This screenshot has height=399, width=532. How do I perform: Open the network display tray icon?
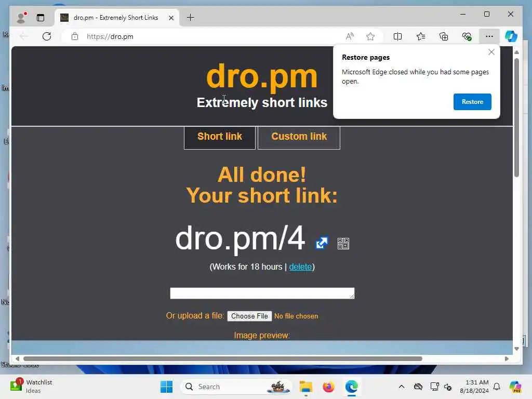coord(434,387)
